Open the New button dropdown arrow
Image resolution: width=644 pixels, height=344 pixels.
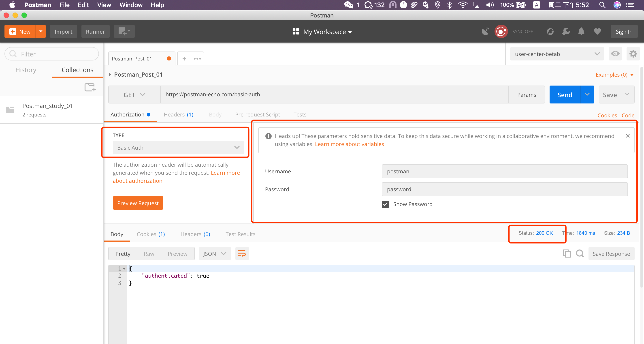[41, 32]
